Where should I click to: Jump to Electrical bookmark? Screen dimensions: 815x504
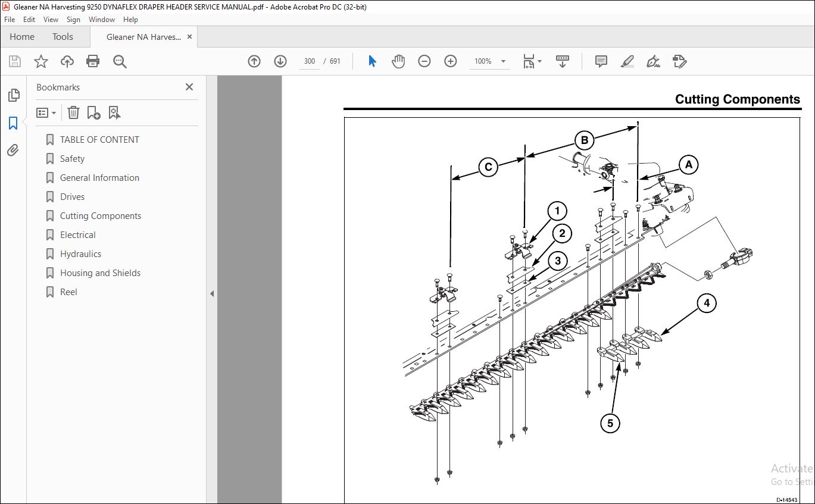tap(77, 235)
